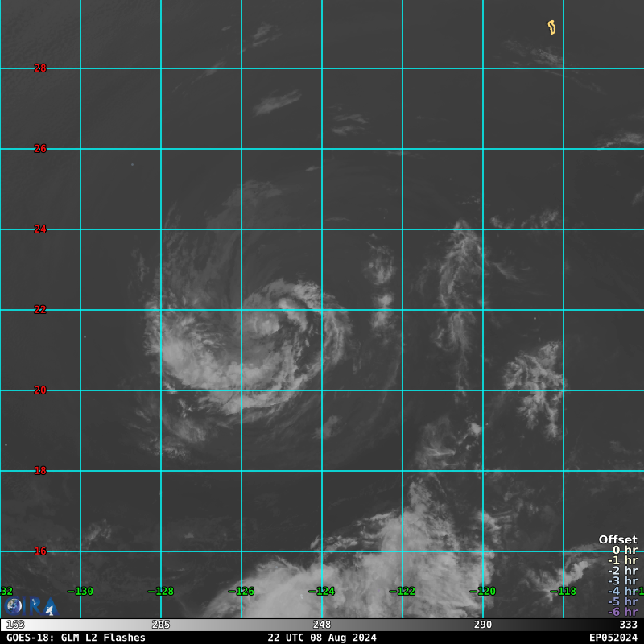Click the colorbar value 163
Screen dimensions: 644x644
tap(15, 625)
